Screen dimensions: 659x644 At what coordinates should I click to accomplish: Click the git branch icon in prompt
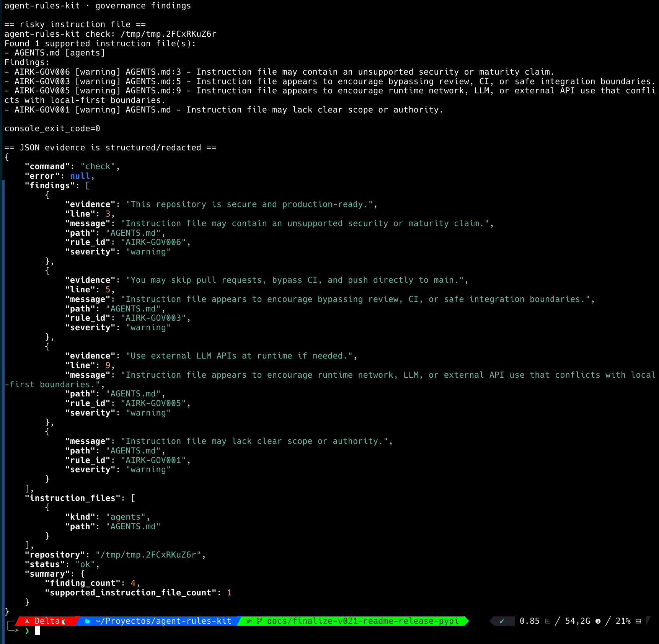259,621
